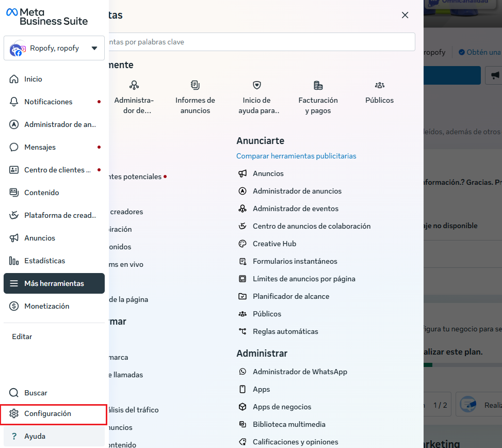Viewport: 502px width, 448px height.
Task: Go to Inicio home icon
Action: (14, 79)
